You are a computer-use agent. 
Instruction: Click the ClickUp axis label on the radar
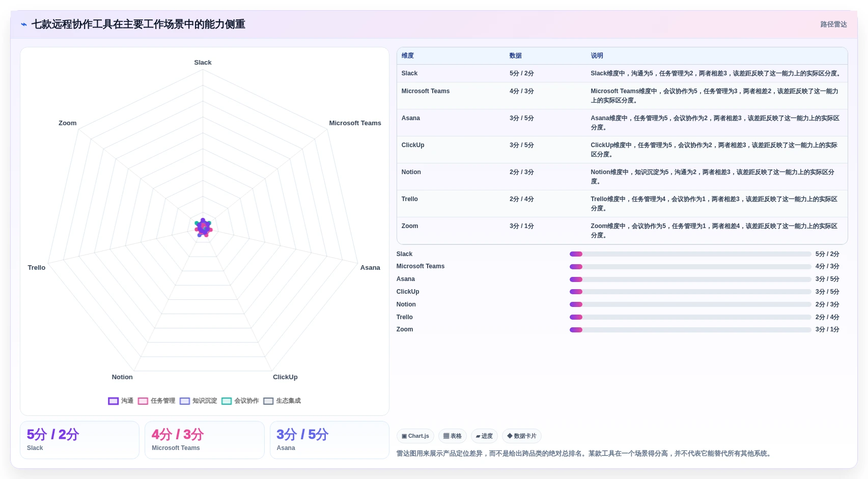[x=285, y=377]
